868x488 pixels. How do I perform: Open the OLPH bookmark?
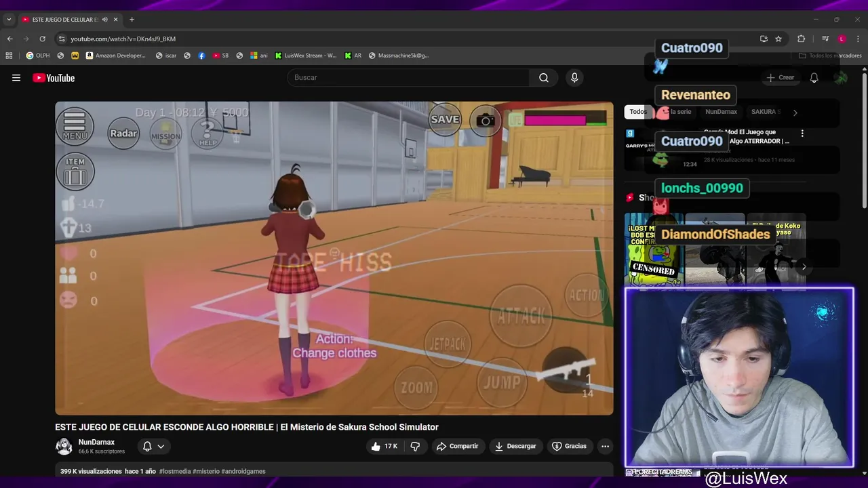38,56
